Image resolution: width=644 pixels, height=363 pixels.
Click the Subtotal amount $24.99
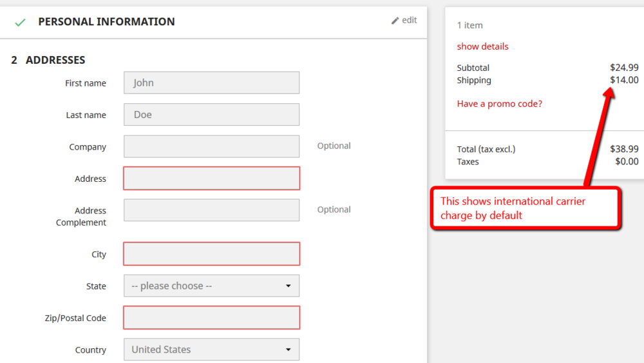(624, 68)
